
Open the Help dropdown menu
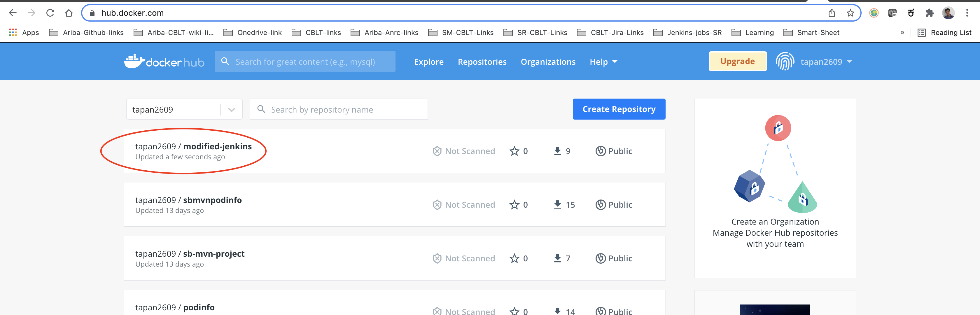click(x=603, y=62)
